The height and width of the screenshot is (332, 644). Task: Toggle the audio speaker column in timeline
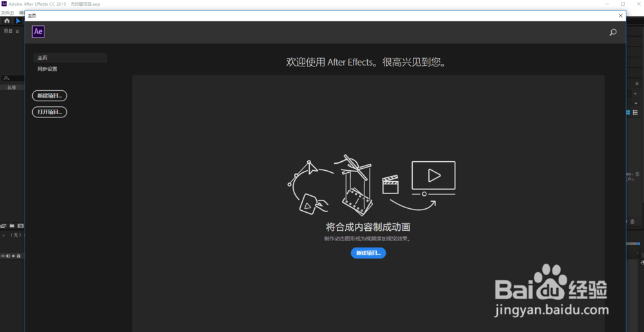click(8, 255)
